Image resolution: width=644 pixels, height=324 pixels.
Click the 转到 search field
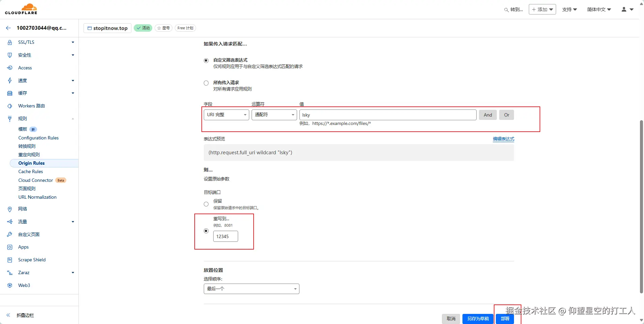514,9
